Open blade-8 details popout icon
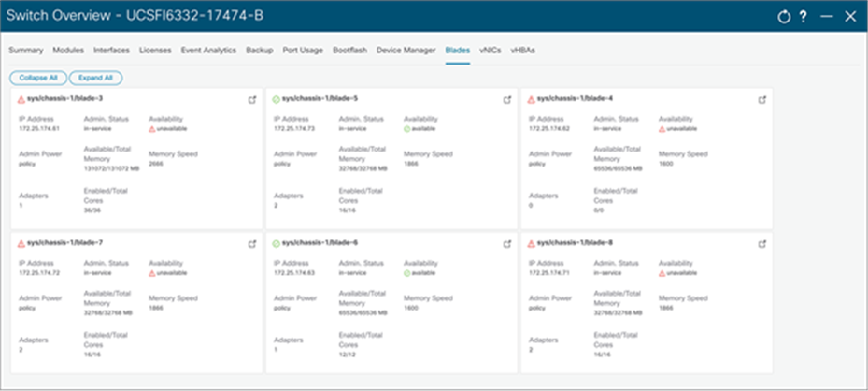Image resolution: width=868 pixels, height=391 pixels. click(762, 244)
